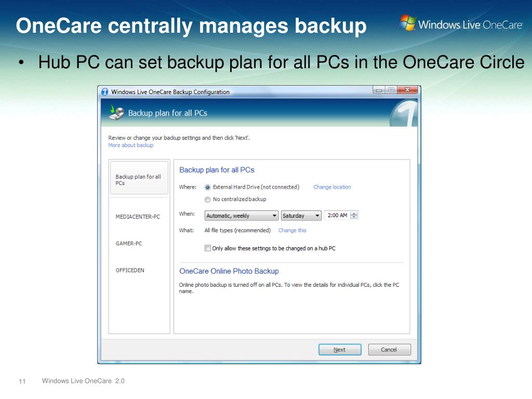Click the Windows Live OneCare flag logo
Image resolution: width=532 pixels, height=399 pixels.
point(407,23)
